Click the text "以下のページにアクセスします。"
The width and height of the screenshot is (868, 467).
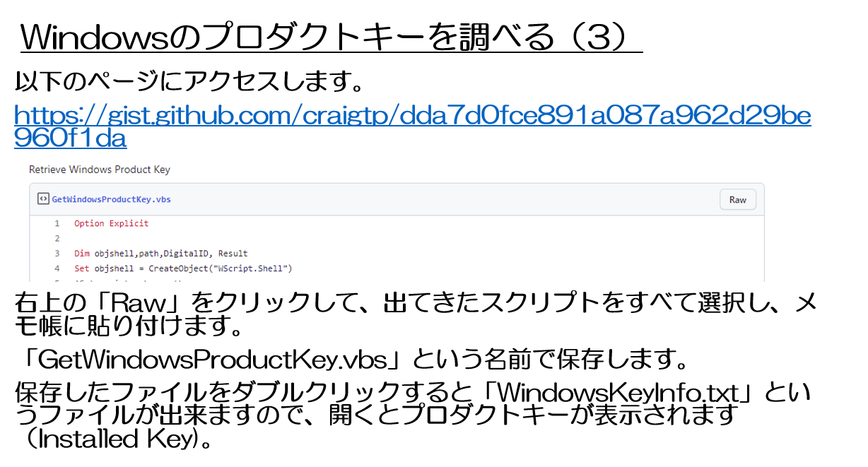click(189, 83)
